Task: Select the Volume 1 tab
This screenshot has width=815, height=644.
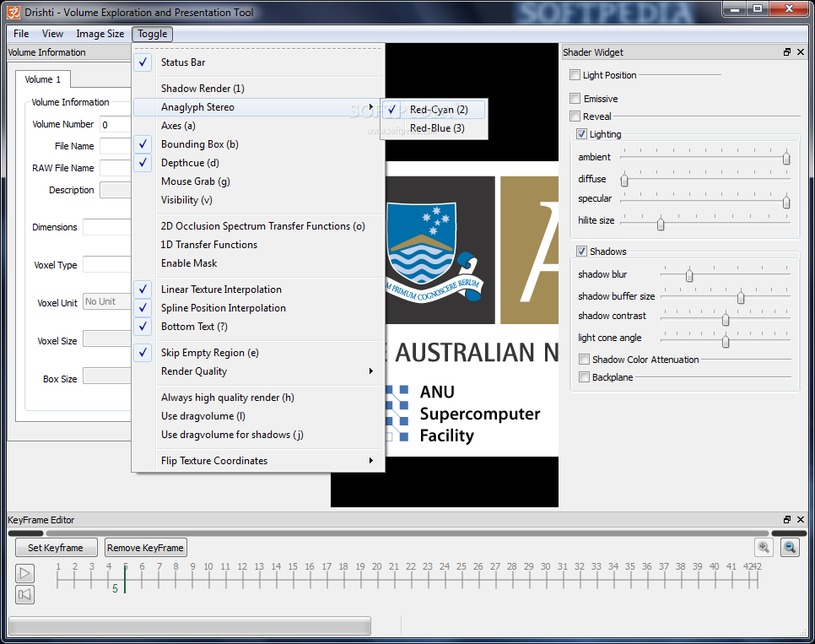Action: coord(43,79)
